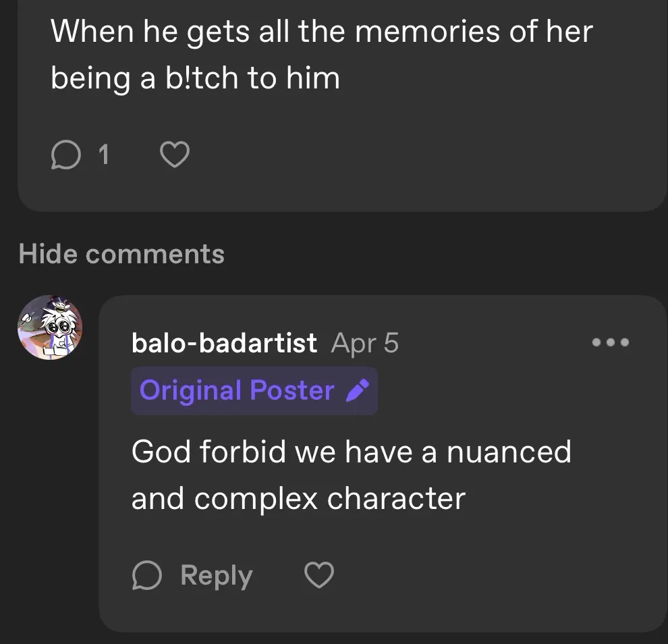Click the 'When he gets all the memories' line
Image resolution: width=668 pixels, height=644 pixels.
pos(321,31)
